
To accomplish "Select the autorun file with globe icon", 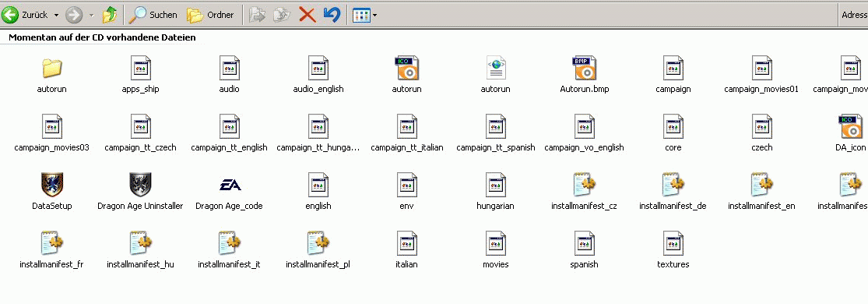I will 495,75.
